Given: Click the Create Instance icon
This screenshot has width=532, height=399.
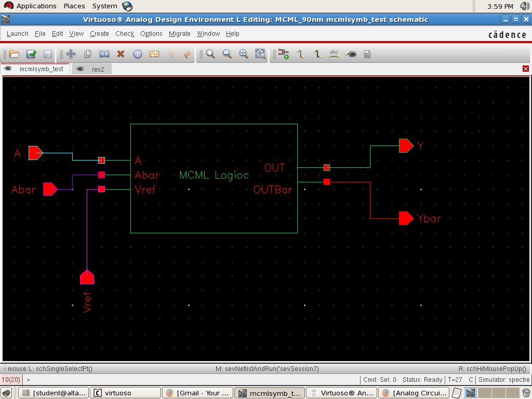Looking at the screenshot, I should click(x=283, y=54).
